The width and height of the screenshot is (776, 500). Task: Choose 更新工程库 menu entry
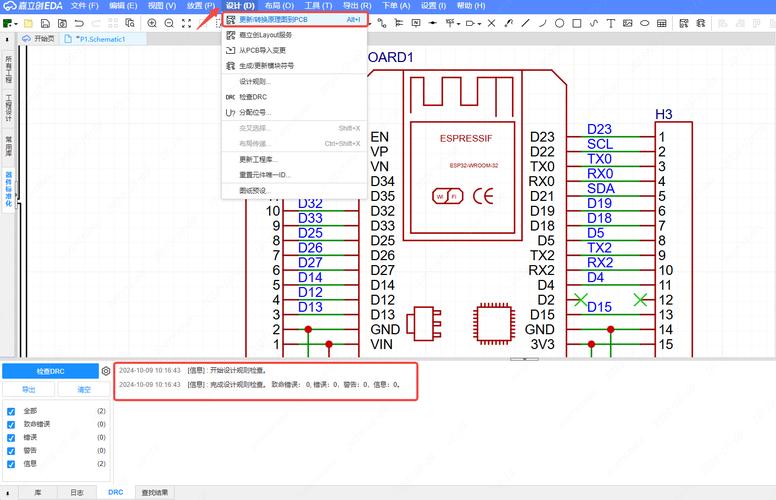coord(294,159)
